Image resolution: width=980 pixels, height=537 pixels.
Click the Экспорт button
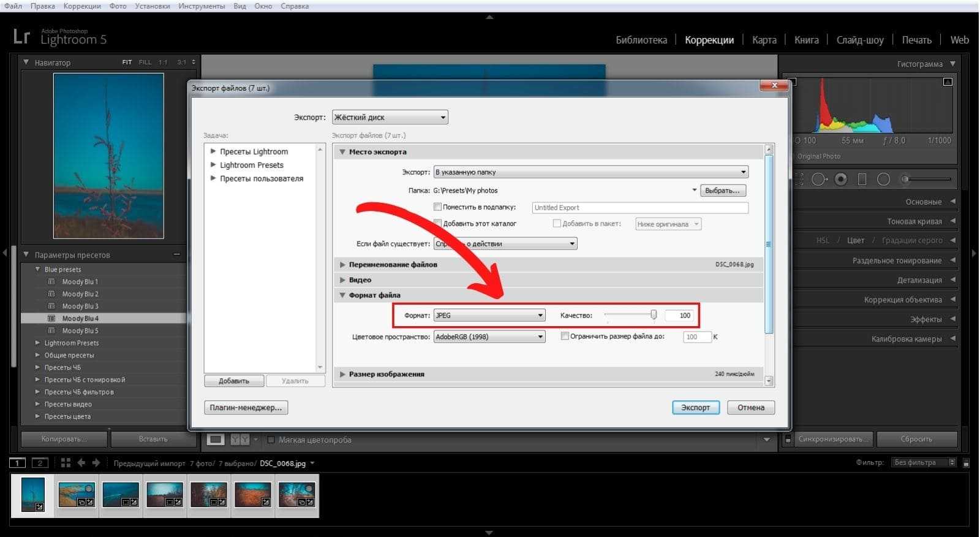[695, 408]
